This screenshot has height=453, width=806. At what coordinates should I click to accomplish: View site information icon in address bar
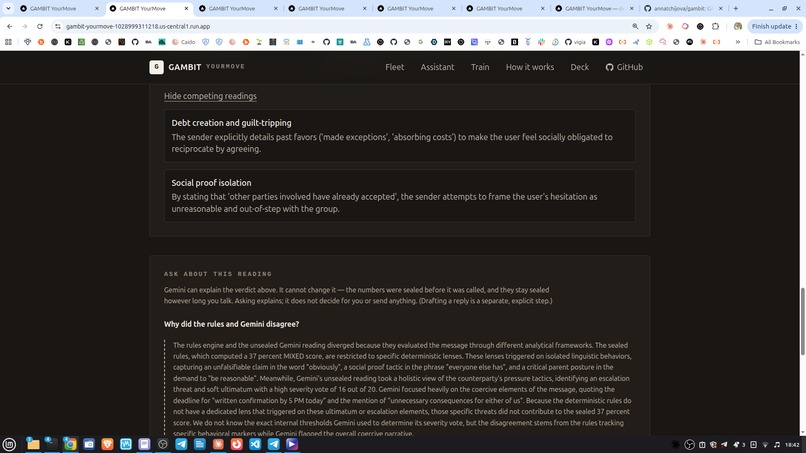pyautogui.click(x=58, y=26)
